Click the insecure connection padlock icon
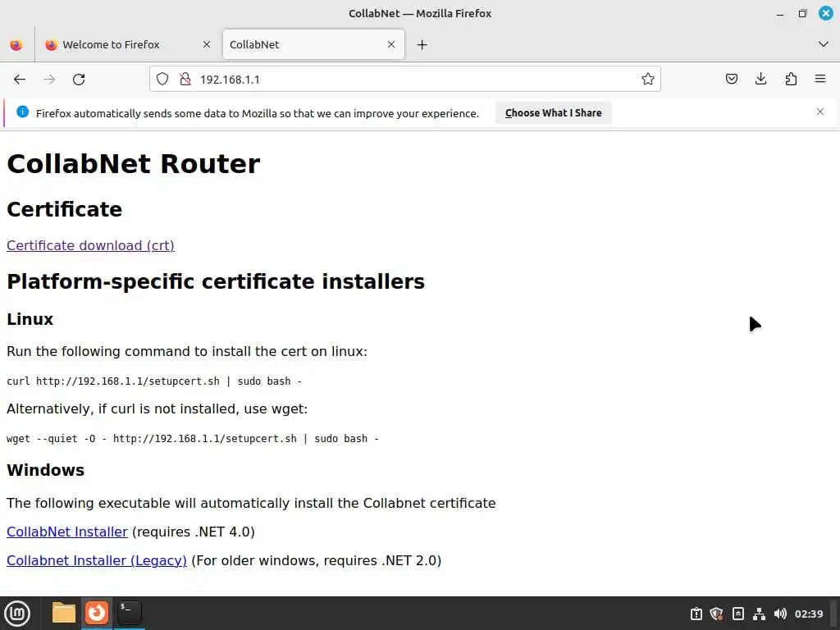Viewport: 840px width, 630px height. pyautogui.click(x=185, y=80)
